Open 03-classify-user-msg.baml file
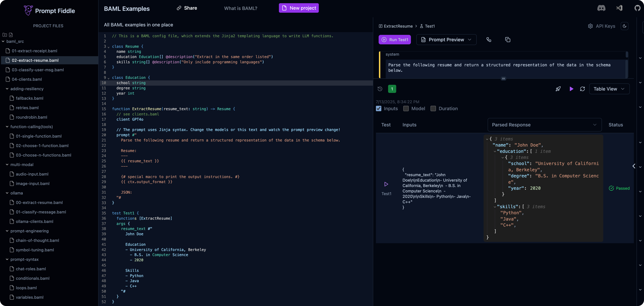This screenshot has width=644, height=306. tap(38, 70)
